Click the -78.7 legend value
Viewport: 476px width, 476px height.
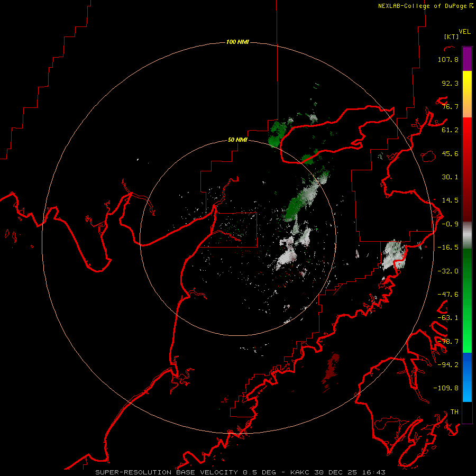(448, 342)
